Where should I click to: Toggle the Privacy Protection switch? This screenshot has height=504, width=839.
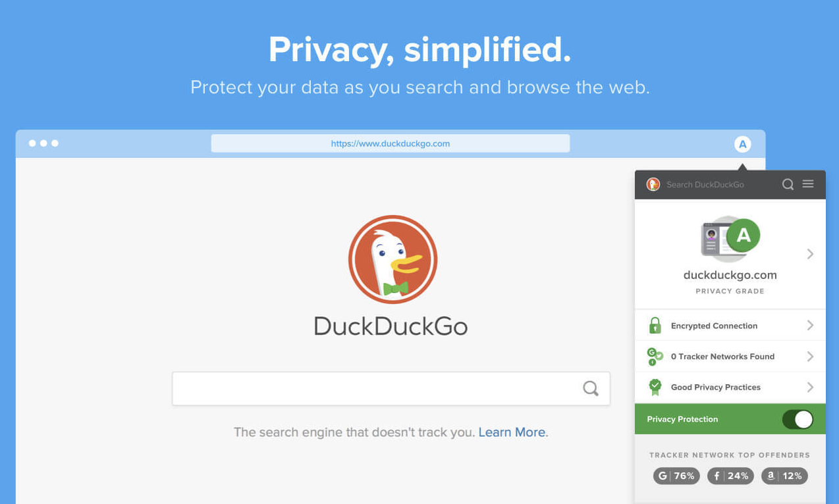tap(798, 419)
